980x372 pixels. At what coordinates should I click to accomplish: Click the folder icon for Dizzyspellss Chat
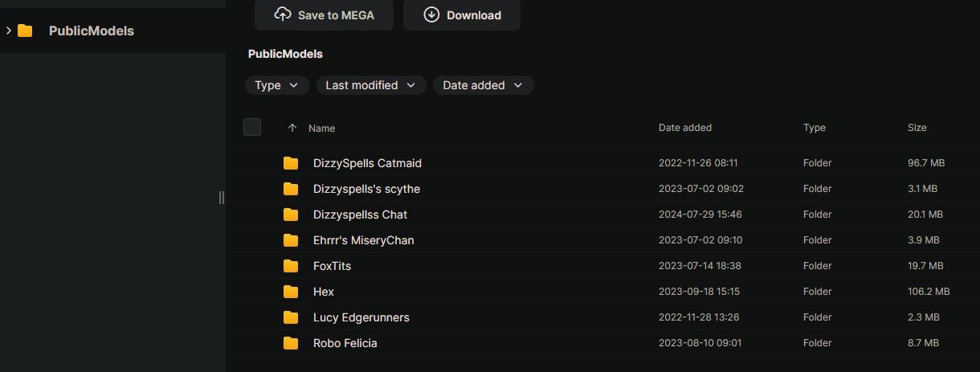coord(291,215)
